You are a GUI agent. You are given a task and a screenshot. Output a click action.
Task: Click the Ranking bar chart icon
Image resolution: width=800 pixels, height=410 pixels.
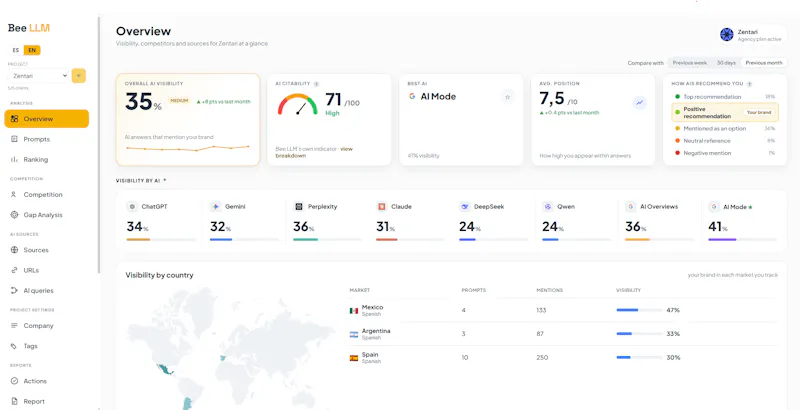[x=14, y=160]
